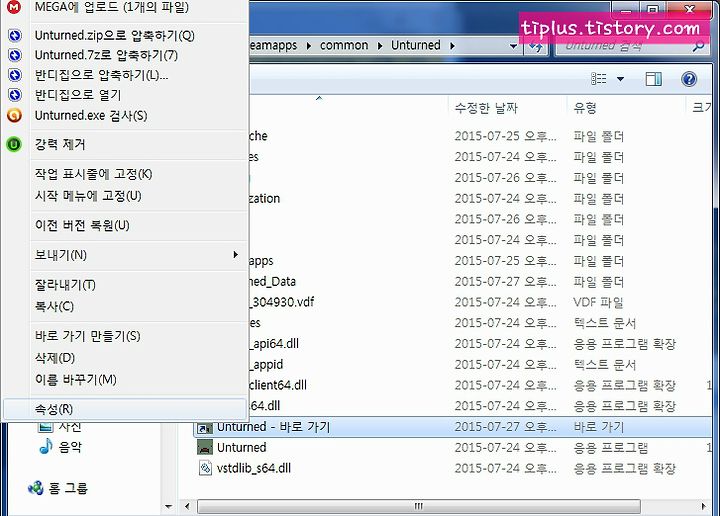Click the magnifier search icon
The image size is (720, 516).
tap(698, 46)
